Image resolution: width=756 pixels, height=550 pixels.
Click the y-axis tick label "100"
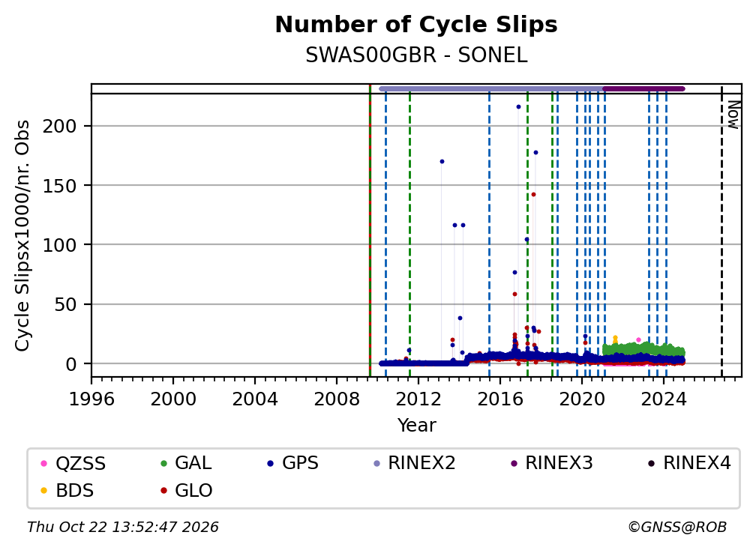tap(59, 245)
